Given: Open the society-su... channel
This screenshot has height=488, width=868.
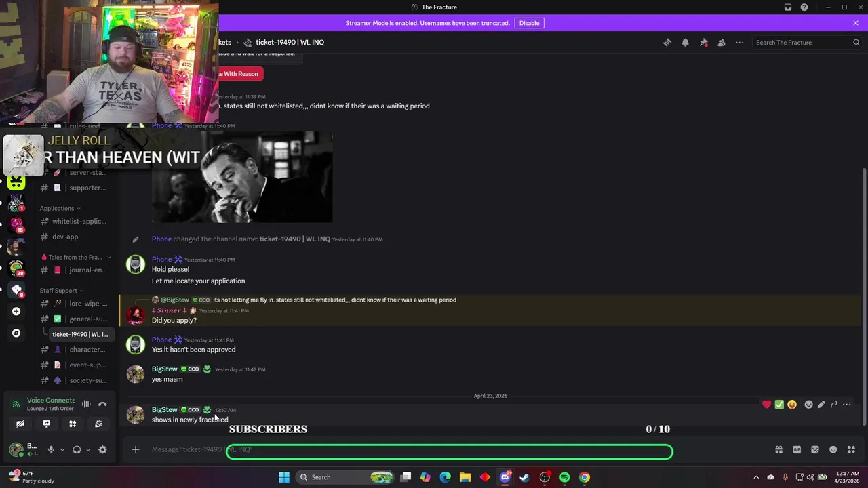Looking at the screenshot, I should click(75, 381).
